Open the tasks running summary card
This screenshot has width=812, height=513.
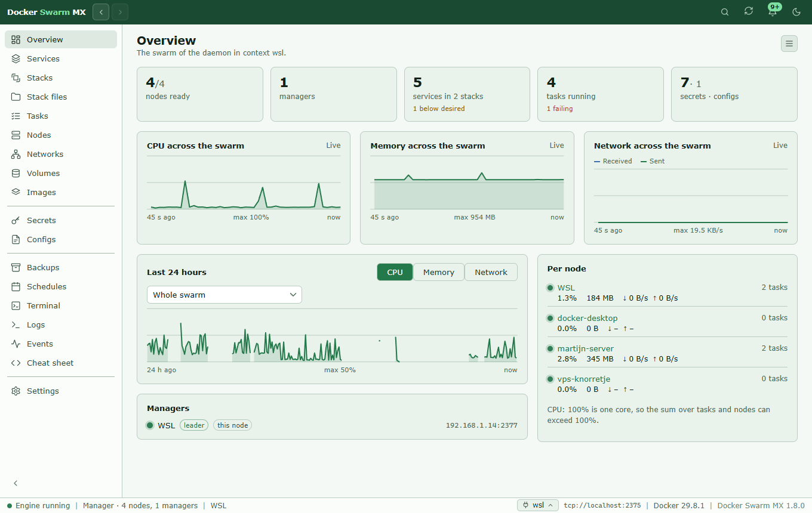[601, 94]
